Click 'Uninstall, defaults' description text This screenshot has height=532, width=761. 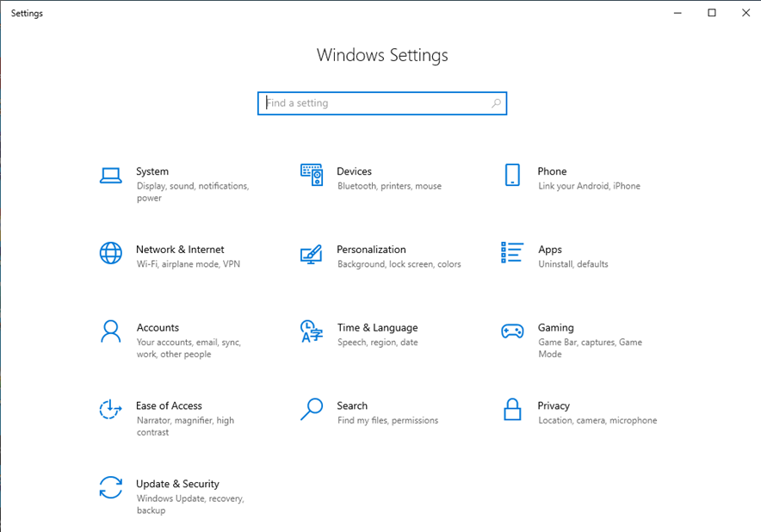[x=573, y=264]
